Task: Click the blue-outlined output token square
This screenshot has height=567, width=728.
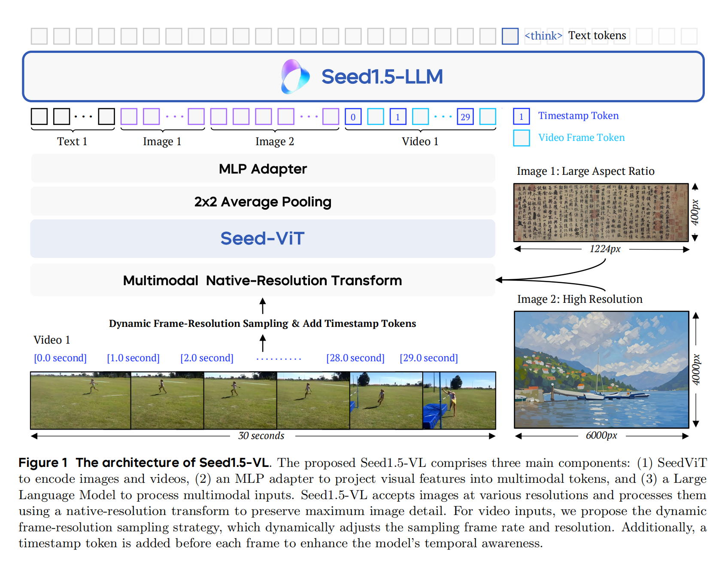Action: [x=510, y=36]
